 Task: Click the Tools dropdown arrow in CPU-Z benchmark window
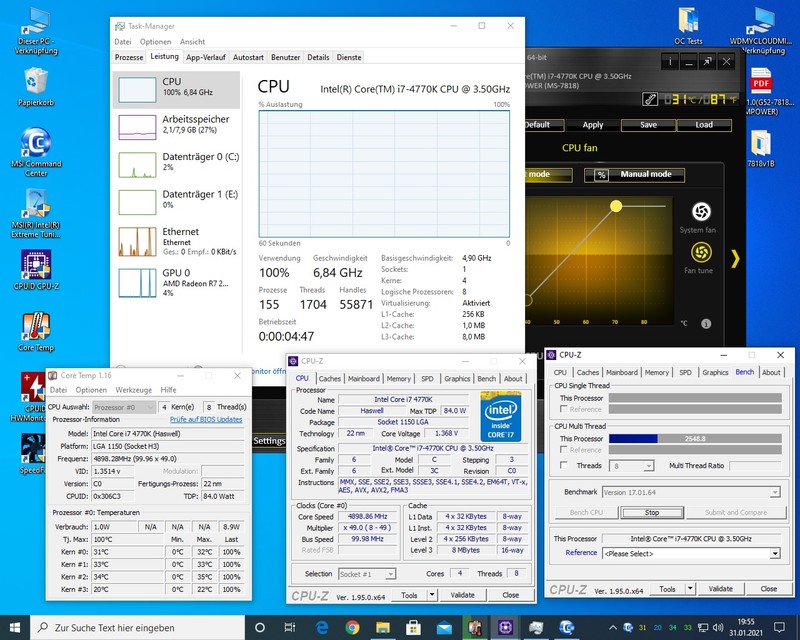point(690,588)
